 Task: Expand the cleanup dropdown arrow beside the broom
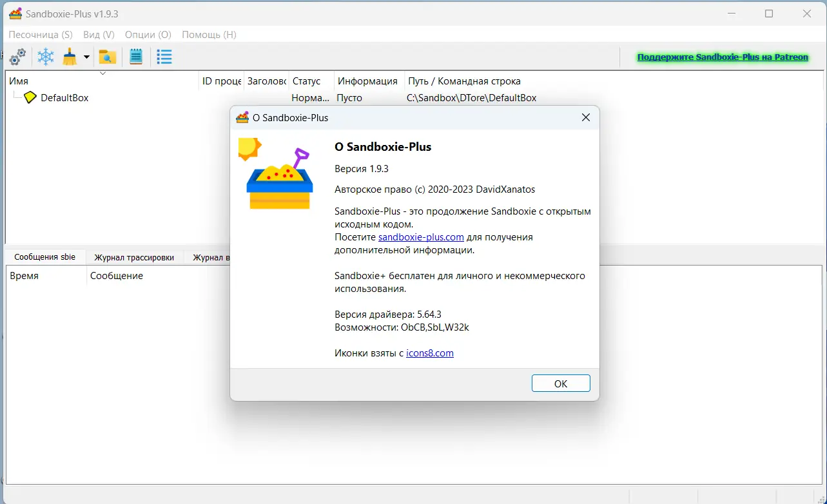tap(86, 57)
